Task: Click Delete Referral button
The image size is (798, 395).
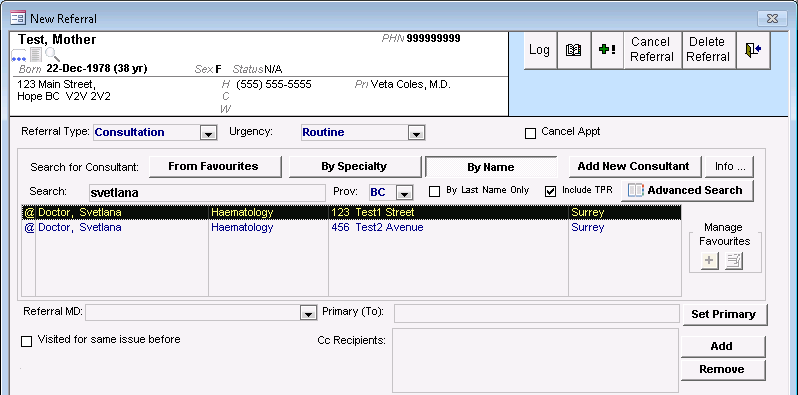Action: 708,50
